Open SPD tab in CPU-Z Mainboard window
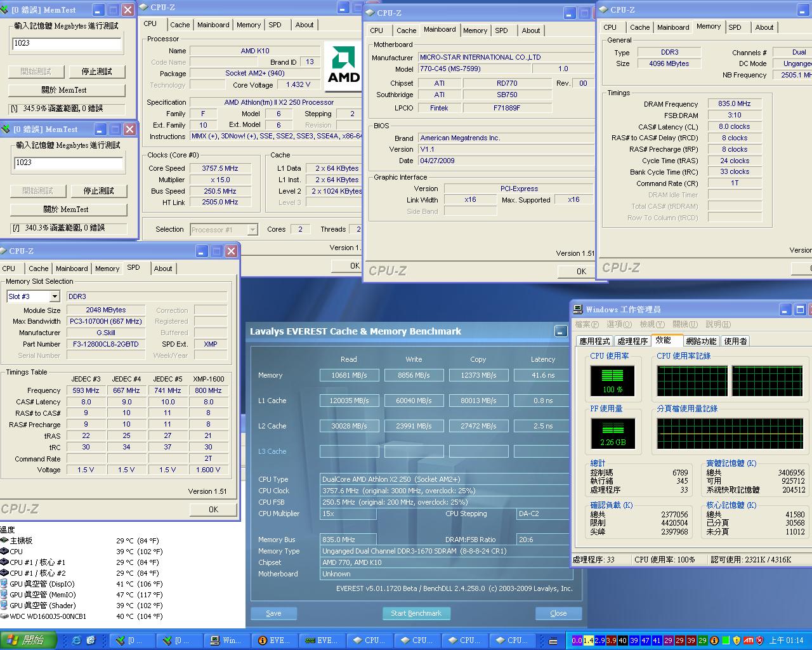 coord(501,30)
